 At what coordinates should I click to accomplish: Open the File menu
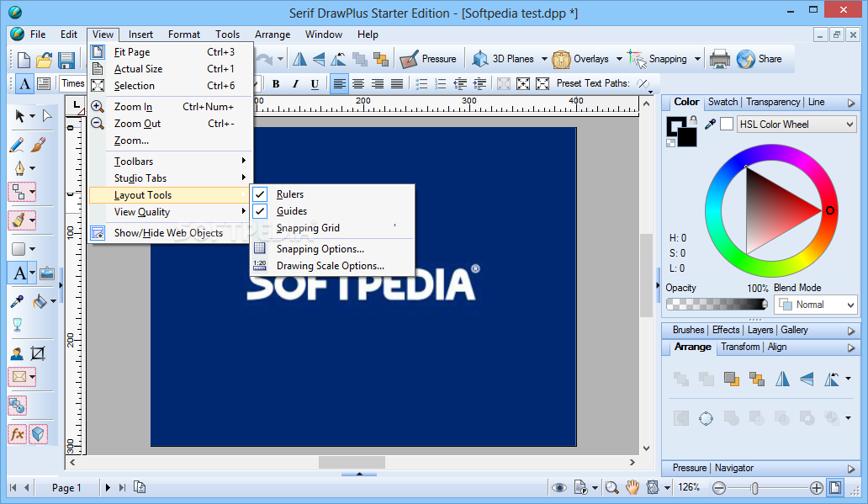click(38, 34)
